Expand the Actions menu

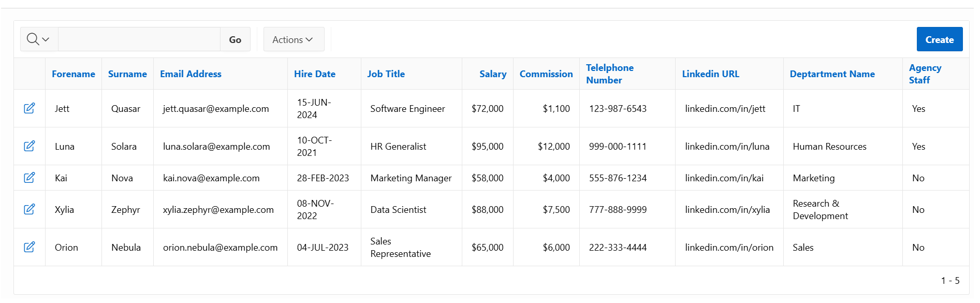293,39
